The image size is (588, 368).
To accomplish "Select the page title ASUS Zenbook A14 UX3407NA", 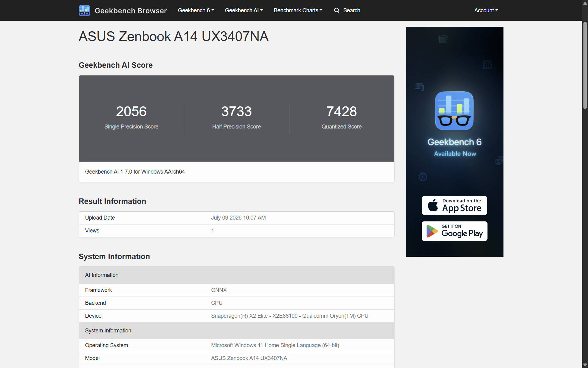I will tap(174, 36).
